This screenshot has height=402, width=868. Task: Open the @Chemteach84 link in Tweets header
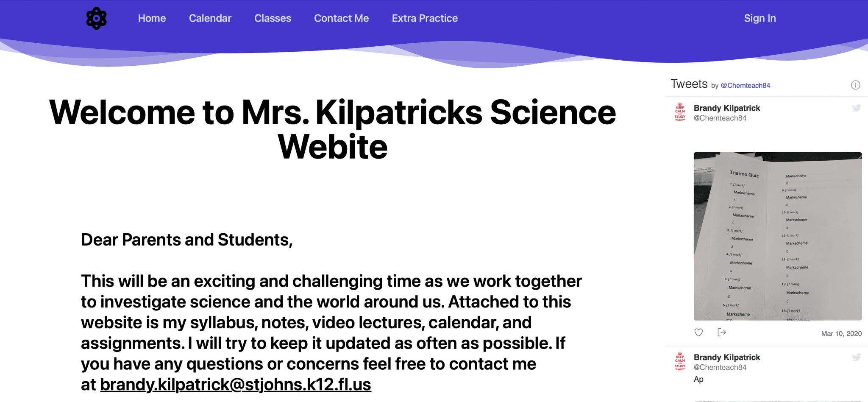click(x=745, y=85)
